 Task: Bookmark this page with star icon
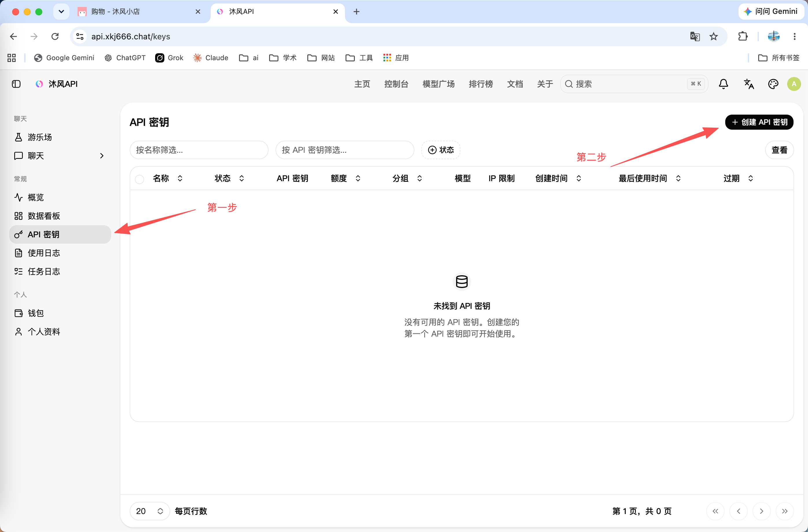[714, 36]
